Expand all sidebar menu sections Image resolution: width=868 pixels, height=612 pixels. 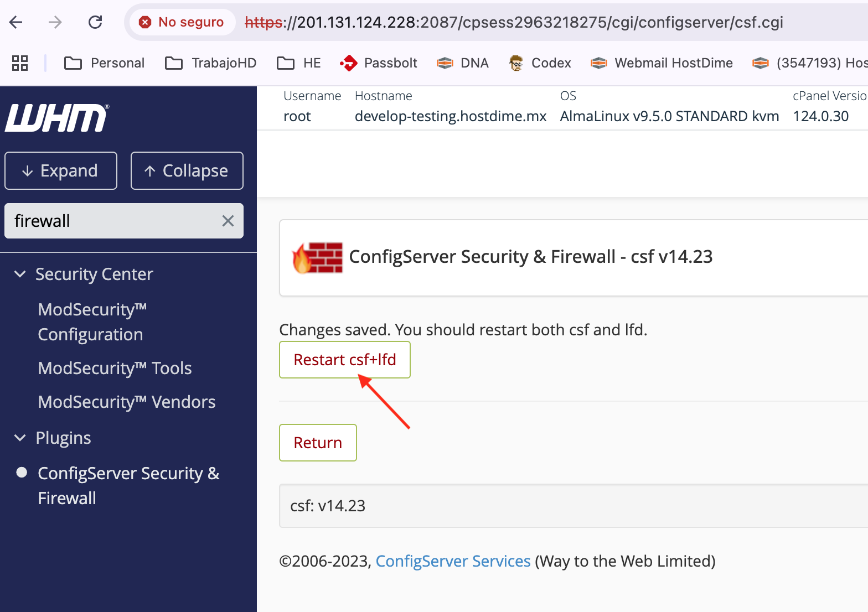pos(61,170)
